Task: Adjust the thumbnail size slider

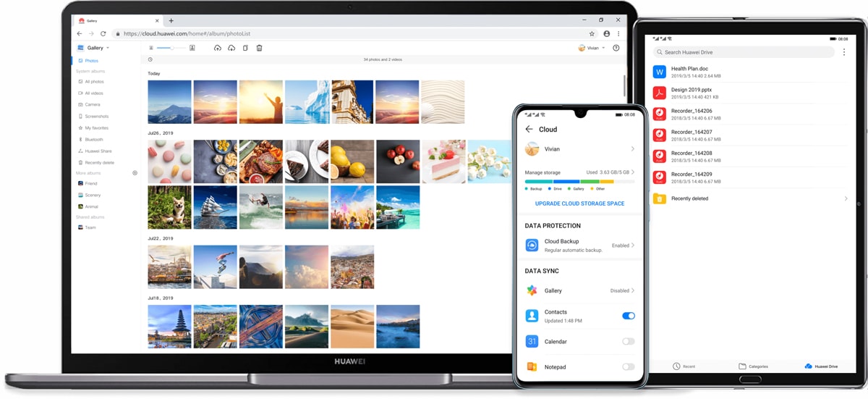Action: (171, 48)
